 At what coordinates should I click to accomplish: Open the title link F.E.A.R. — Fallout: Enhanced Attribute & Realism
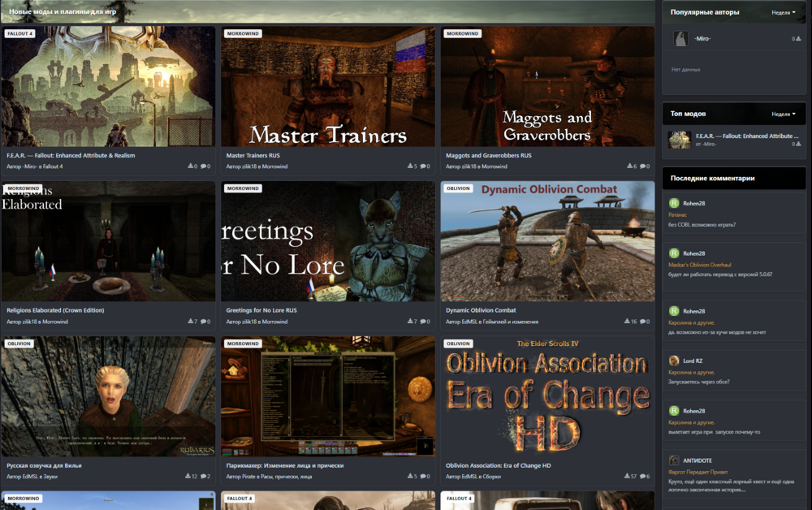pyautogui.click(x=71, y=155)
